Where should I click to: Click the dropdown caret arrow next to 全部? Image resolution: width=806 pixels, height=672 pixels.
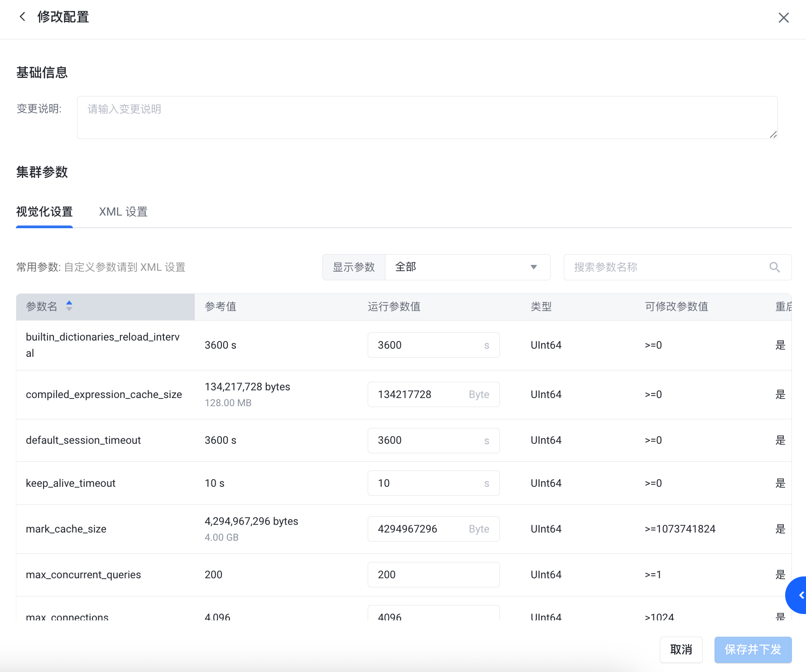533,267
